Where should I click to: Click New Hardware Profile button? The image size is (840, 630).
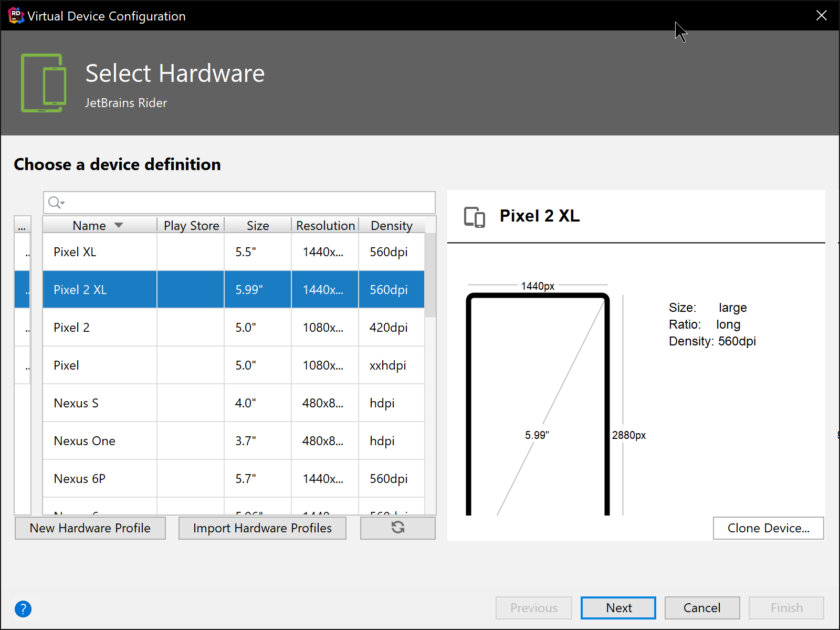click(x=90, y=528)
